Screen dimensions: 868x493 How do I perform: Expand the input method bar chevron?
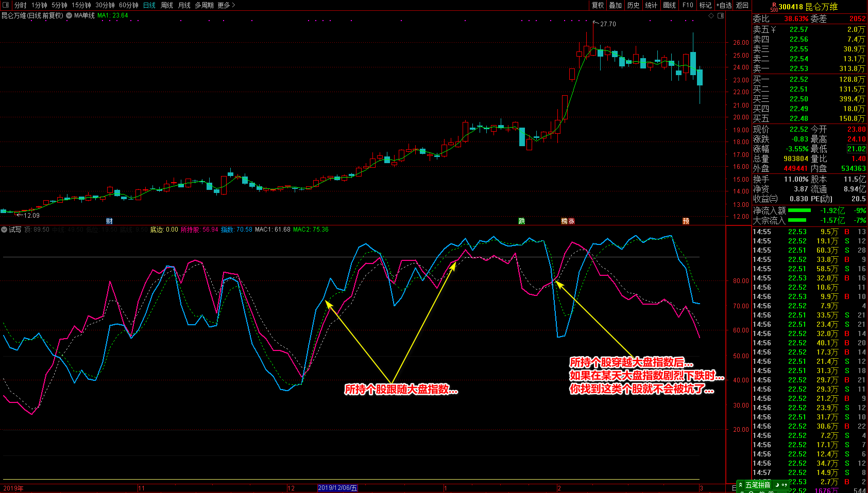740,485
